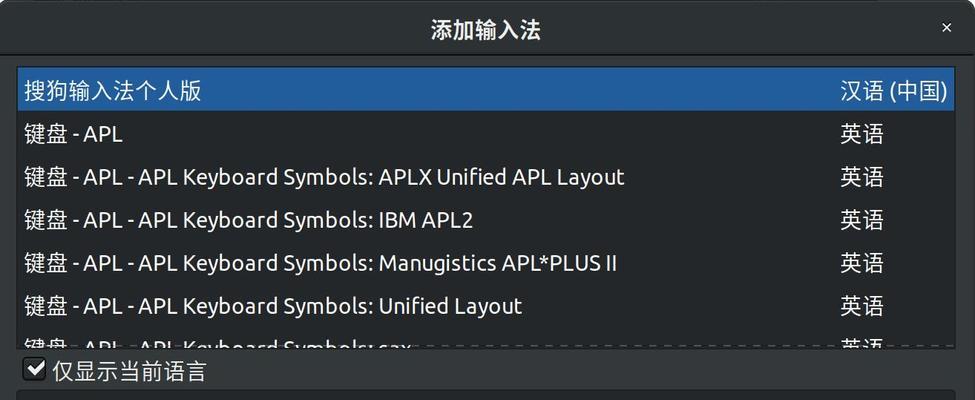The height and width of the screenshot is (400, 975).
Task: Select APL Keyboard Symbols: Unified Layout
Action: pos(486,306)
